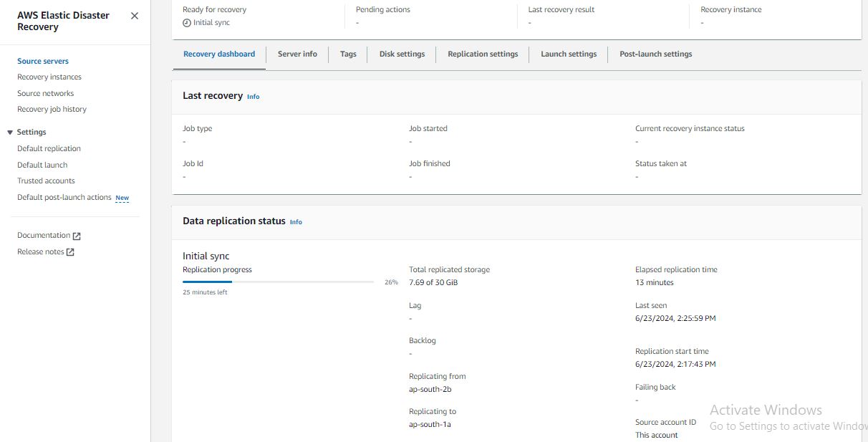868x442 pixels.
Task: Open Source networks in the sidebar
Action: point(46,93)
